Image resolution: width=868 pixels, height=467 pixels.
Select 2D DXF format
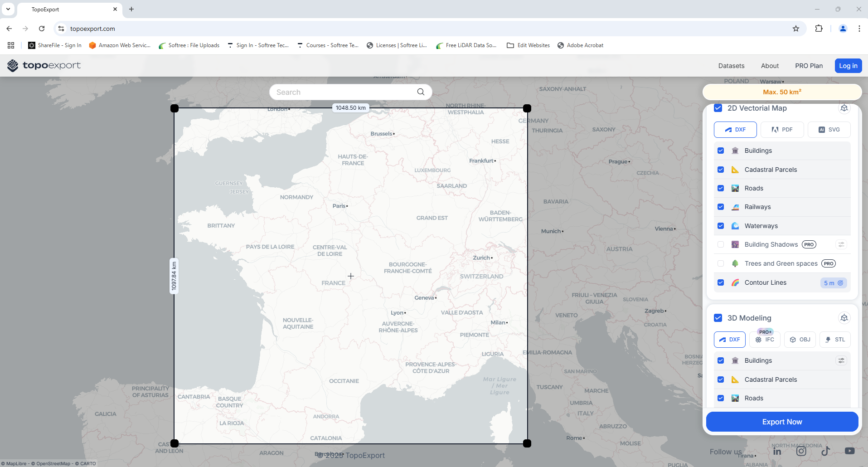click(x=735, y=130)
